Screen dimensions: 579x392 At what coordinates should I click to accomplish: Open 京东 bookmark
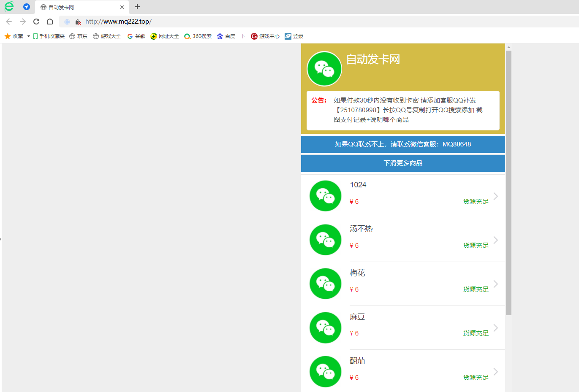tap(79, 36)
